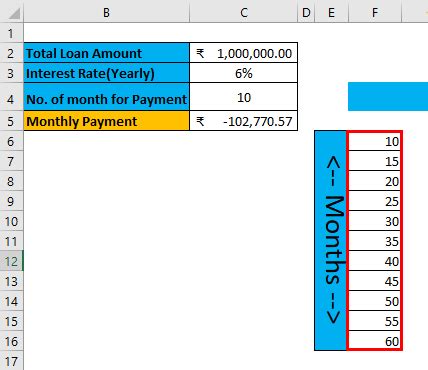Click the 'Monthly Payment' orange cell
This screenshot has width=428, height=370.
(x=106, y=121)
